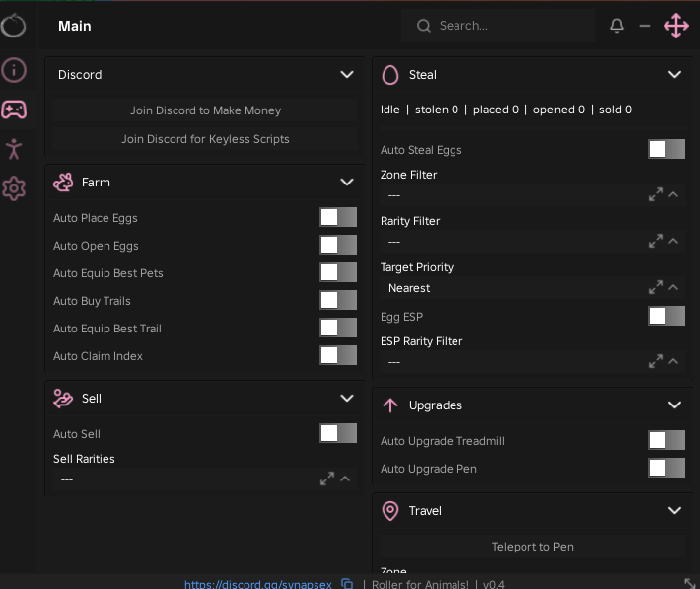Click the apple logo icon in sidebar
Image resolution: width=700 pixels, height=589 pixels.
click(x=14, y=25)
